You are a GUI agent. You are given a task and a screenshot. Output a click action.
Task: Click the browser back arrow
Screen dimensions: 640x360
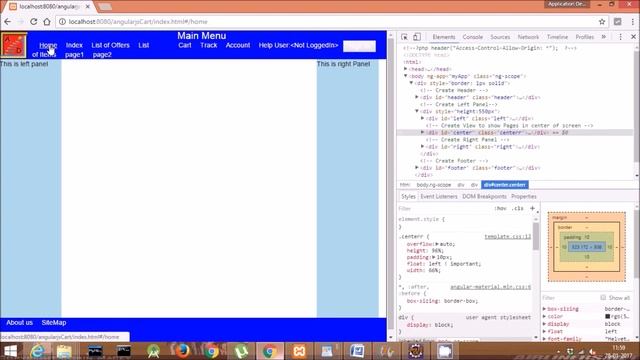point(8,22)
